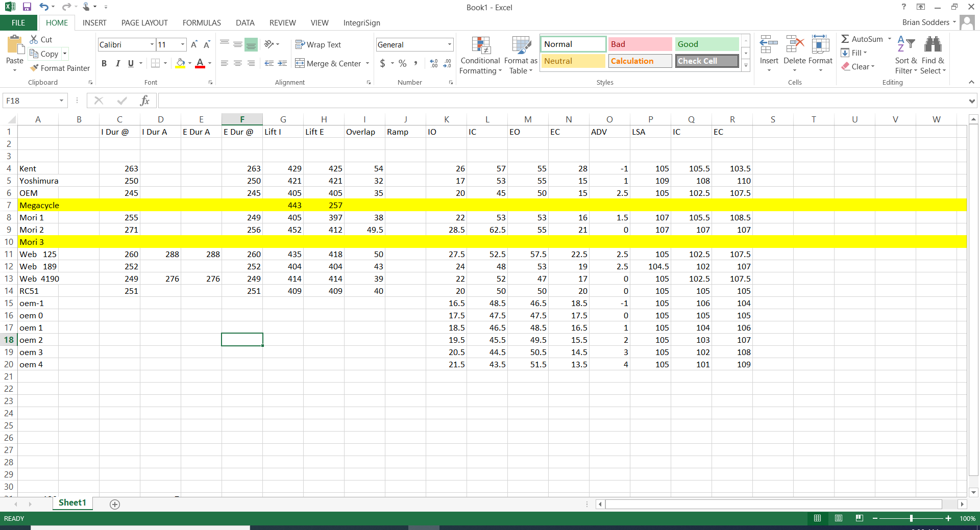The width and height of the screenshot is (980, 530).
Task: Expand the Merge & Center dropdown arrow
Action: (x=367, y=63)
